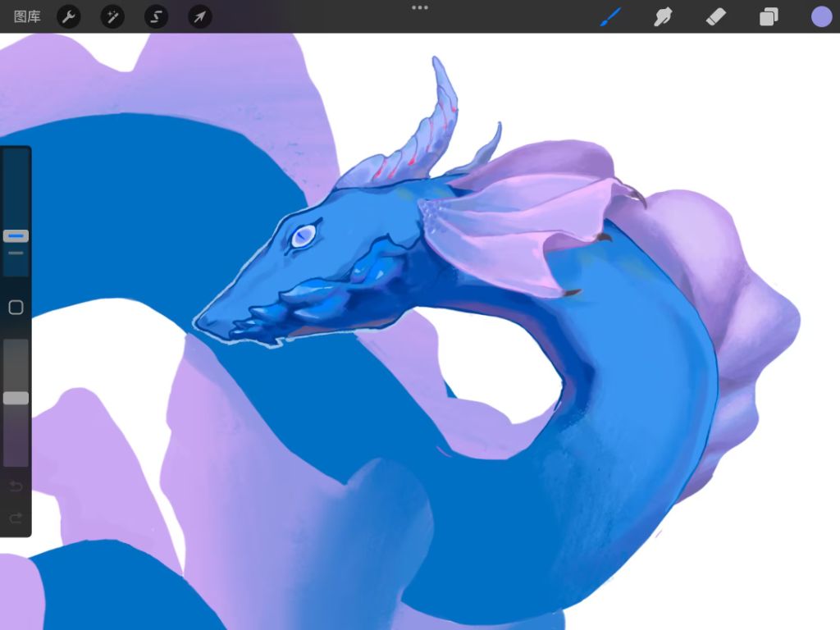840x630 pixels.
Task: Tap the undo arrow in sidebar
Action: [x=16, y=486]
